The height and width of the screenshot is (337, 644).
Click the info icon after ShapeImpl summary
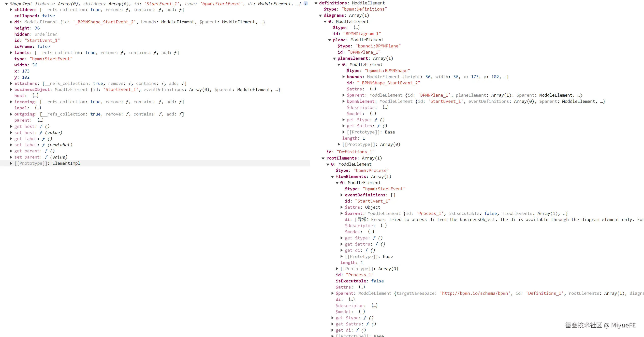(306, 3)
